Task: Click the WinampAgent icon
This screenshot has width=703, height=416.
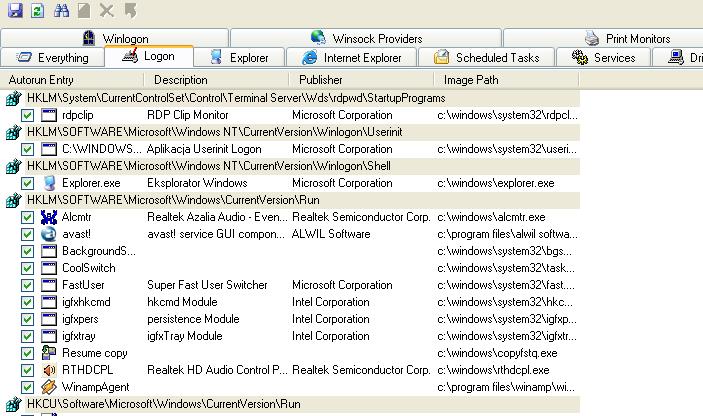Action: tap(49, 387)
